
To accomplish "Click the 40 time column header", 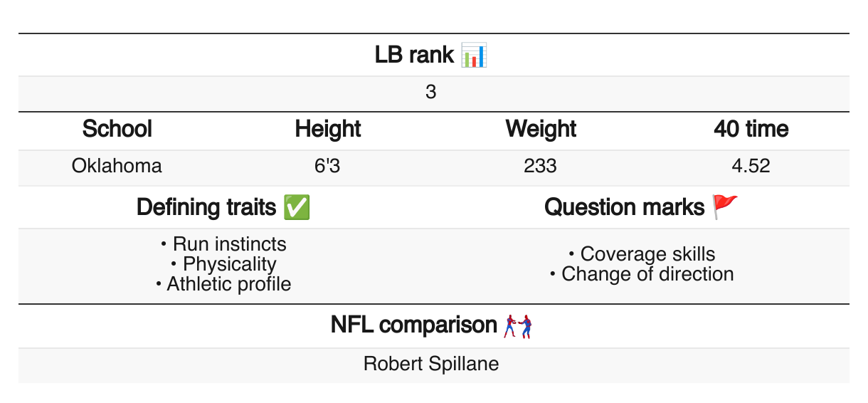I will [x=751, y=130].
